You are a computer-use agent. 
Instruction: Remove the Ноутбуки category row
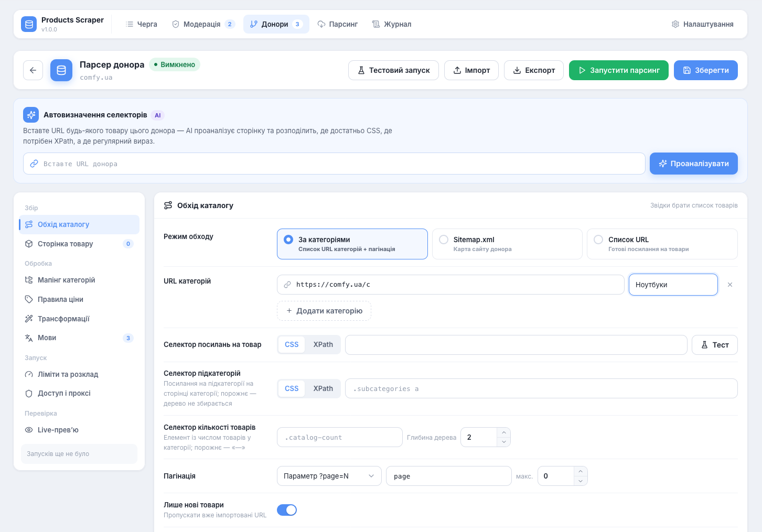pos(729,285)
